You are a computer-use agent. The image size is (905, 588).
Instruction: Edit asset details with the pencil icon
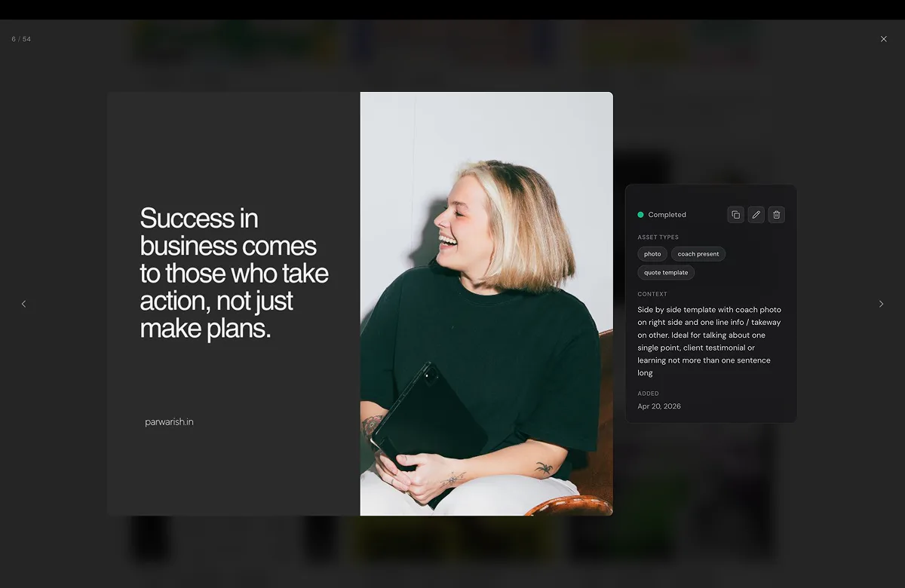coord(756,215)
